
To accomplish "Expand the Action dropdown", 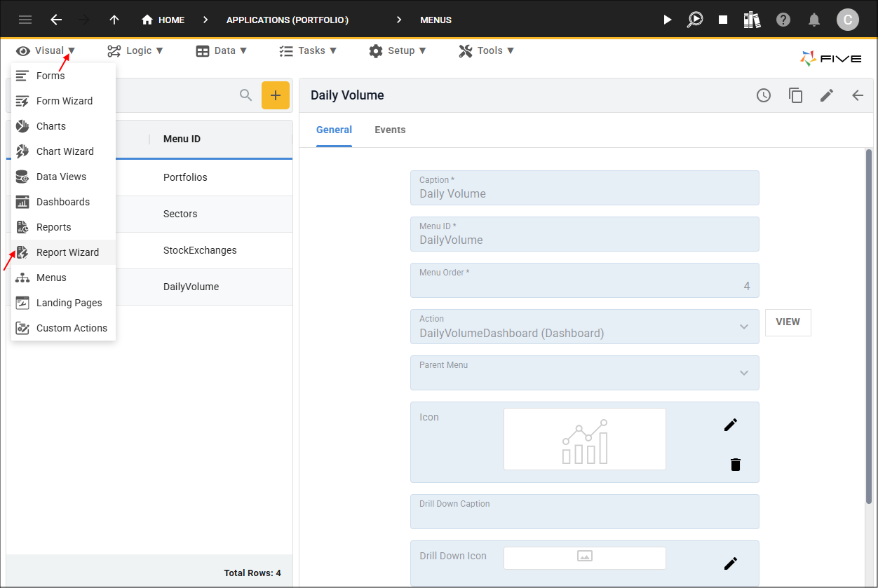I will click(x=744, y=327).
